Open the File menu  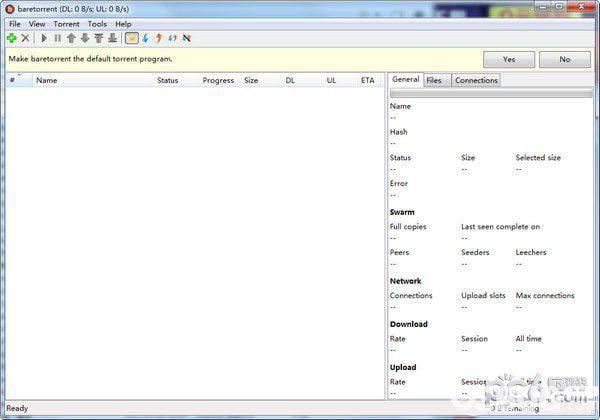pyautogui.click(x=15, y=24)
